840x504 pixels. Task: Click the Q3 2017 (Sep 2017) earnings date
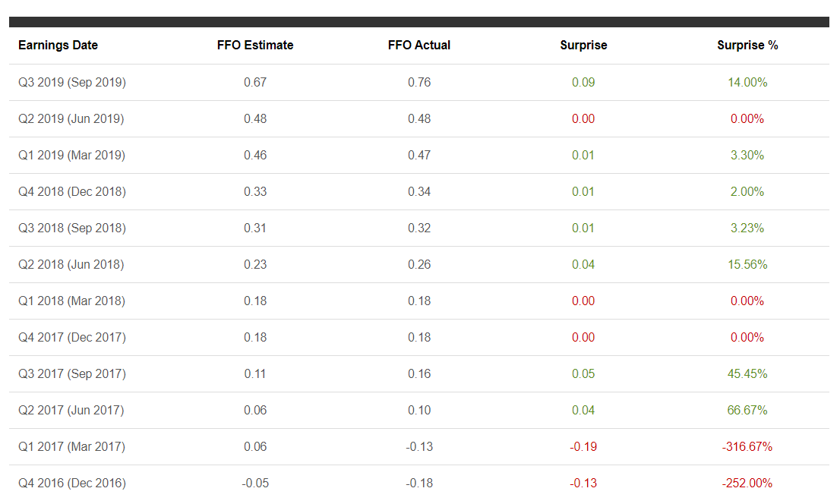click(72, 373)
